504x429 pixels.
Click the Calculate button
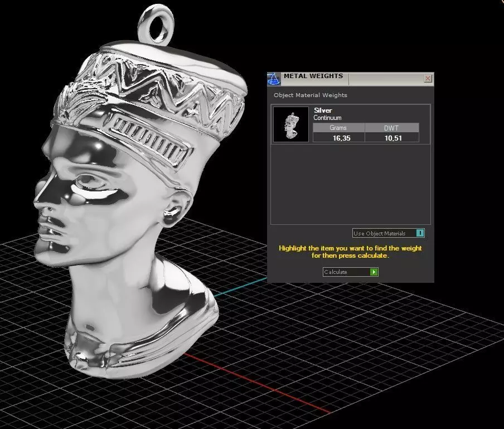(x=350, y=272)
